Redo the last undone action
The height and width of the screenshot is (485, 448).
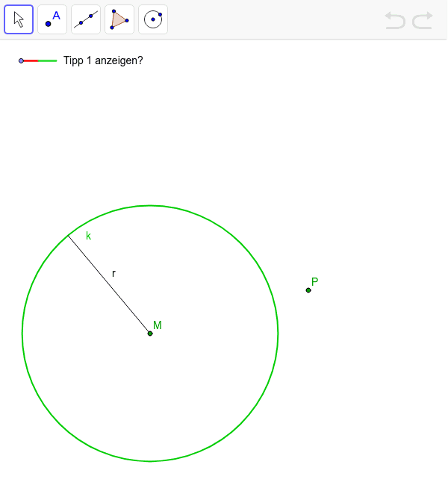pos(423,20)
